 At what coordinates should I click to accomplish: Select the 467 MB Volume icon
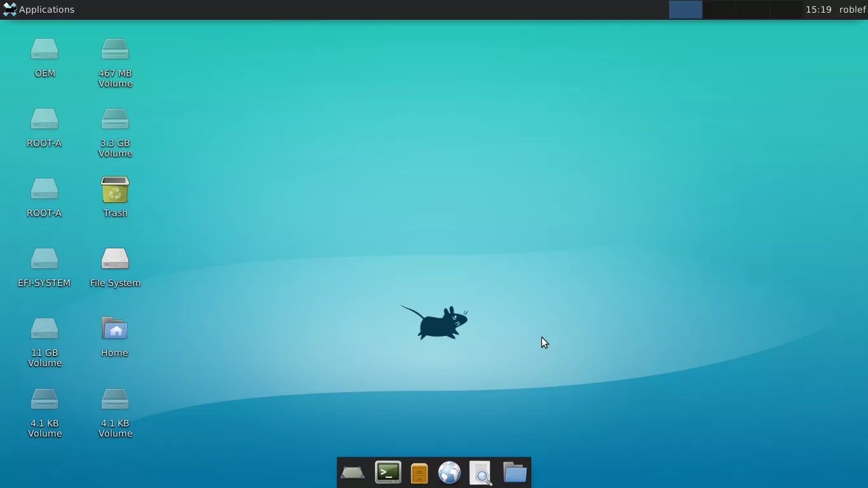coord(115,50)
